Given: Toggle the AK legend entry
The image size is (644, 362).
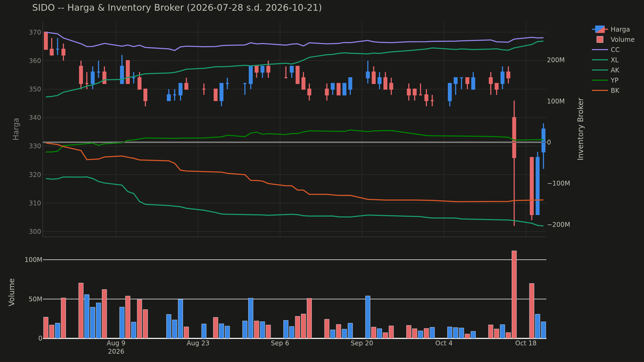Looking at the screenshot, I should [x=606, y=70].
